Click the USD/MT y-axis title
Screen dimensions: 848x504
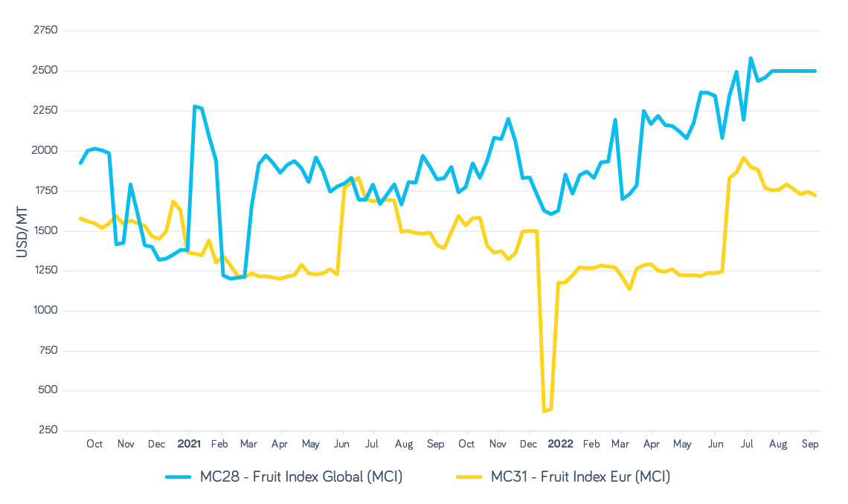[x=20, y=230]
